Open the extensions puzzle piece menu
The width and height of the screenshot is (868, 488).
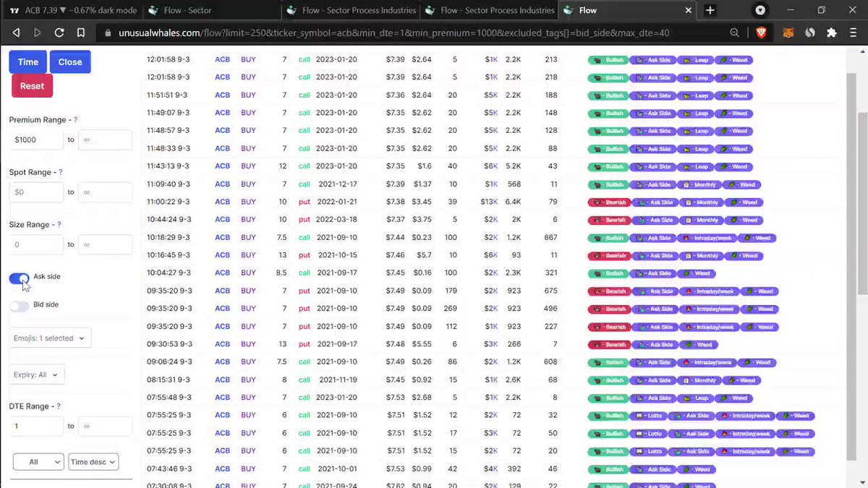pos(831,33)
